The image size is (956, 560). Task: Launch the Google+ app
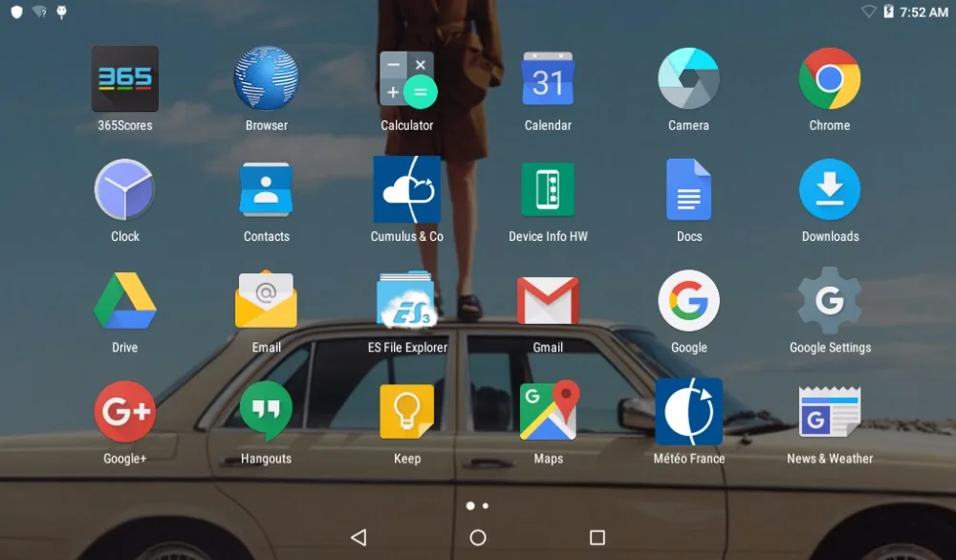pyautogui.click(x=125, y=412)
